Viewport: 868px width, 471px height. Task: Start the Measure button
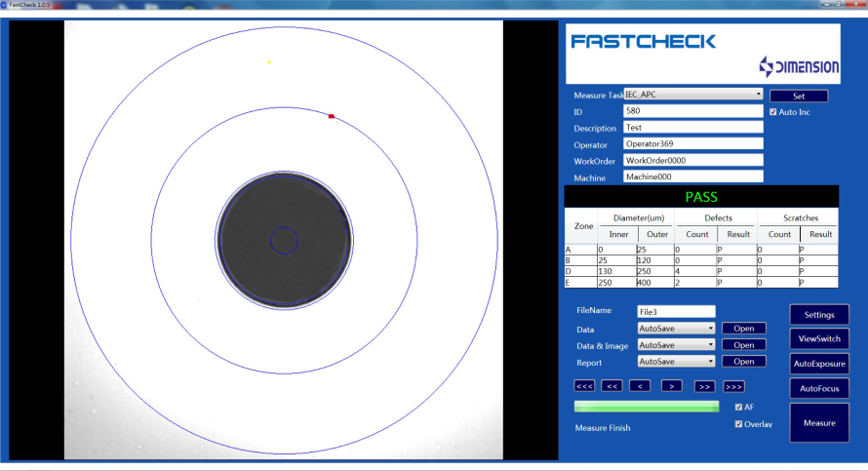coord(818,423)
